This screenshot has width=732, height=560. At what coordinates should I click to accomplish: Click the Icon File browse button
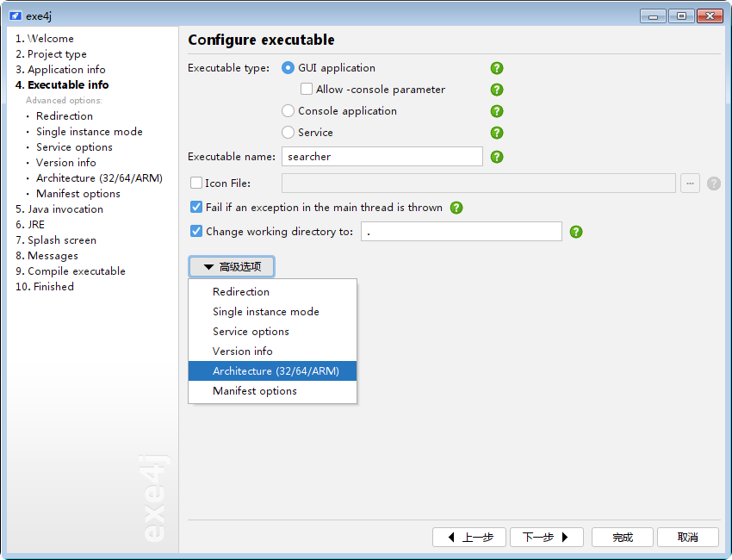(690, 182)
